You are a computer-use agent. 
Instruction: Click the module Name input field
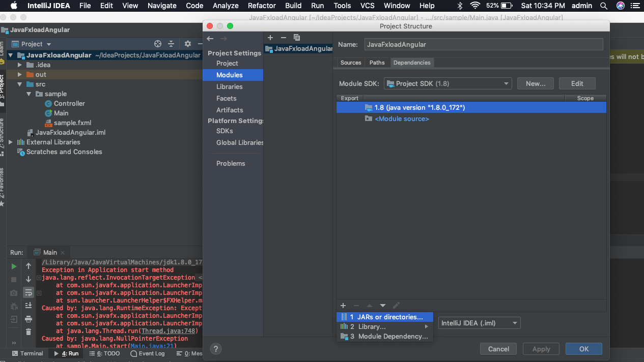click(484, 44)
